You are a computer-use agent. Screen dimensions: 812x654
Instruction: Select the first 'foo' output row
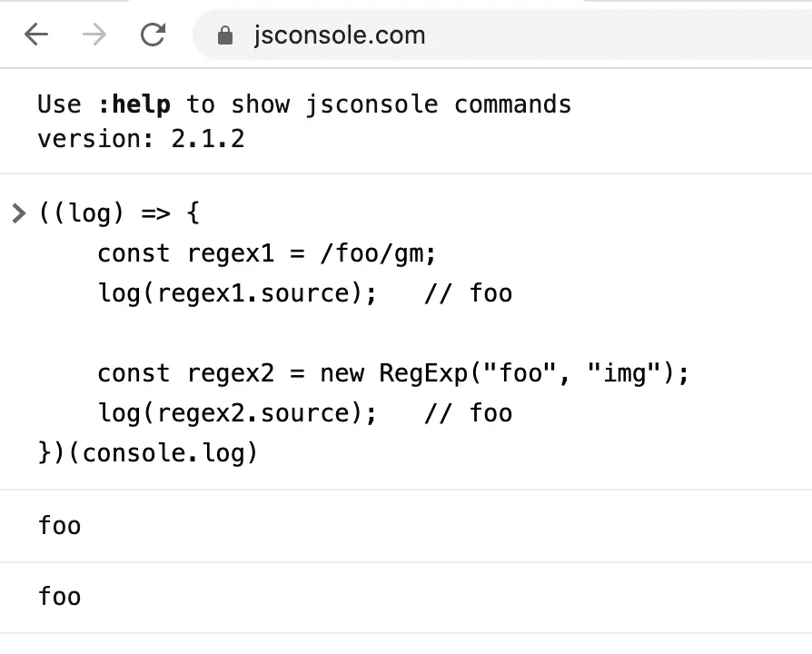[60, 526]
